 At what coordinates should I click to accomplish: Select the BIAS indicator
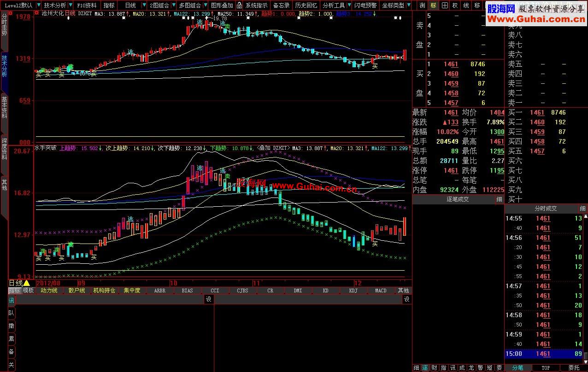point(188,291)
